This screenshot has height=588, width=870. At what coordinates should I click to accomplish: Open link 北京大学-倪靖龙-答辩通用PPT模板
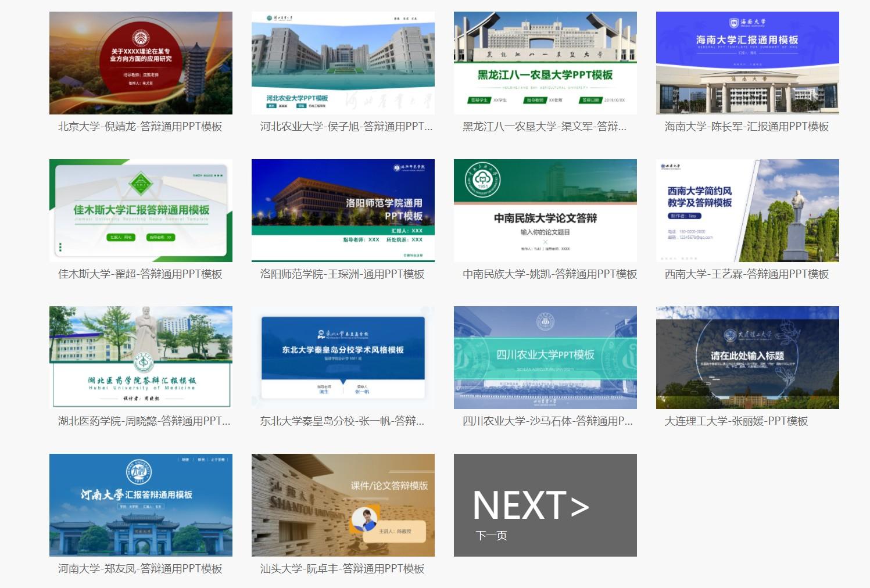pos(140,127)
